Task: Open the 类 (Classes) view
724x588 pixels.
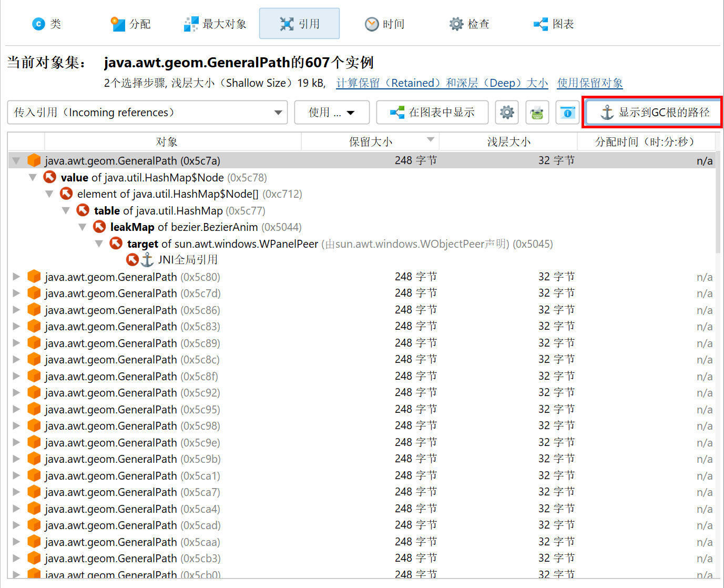Action: coord(47,24)
